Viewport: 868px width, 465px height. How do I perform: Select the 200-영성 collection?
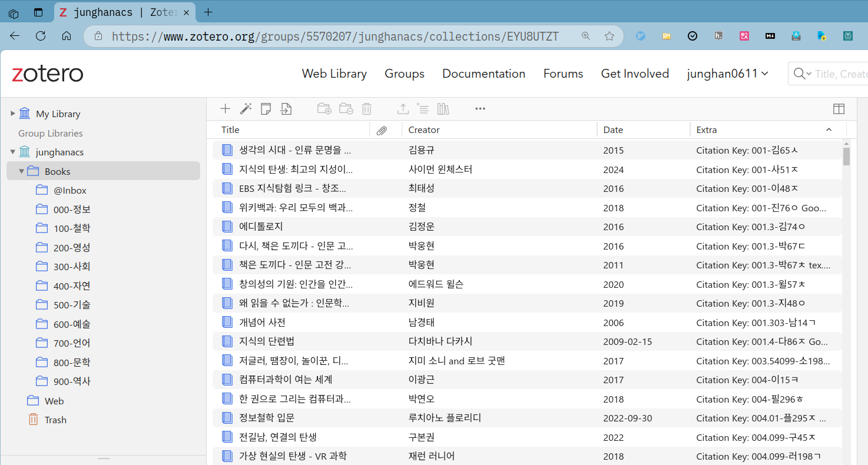tap(72, 248)
